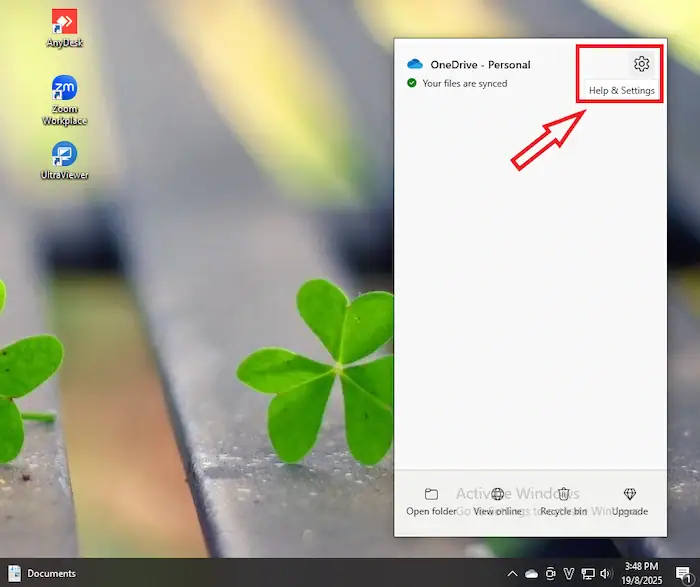Click the volume speaker icon in tray

pos(605,574)
